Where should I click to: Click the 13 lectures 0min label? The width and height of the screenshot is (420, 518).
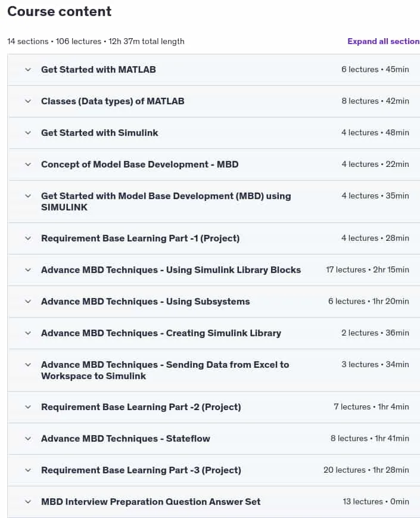(376, 501)
